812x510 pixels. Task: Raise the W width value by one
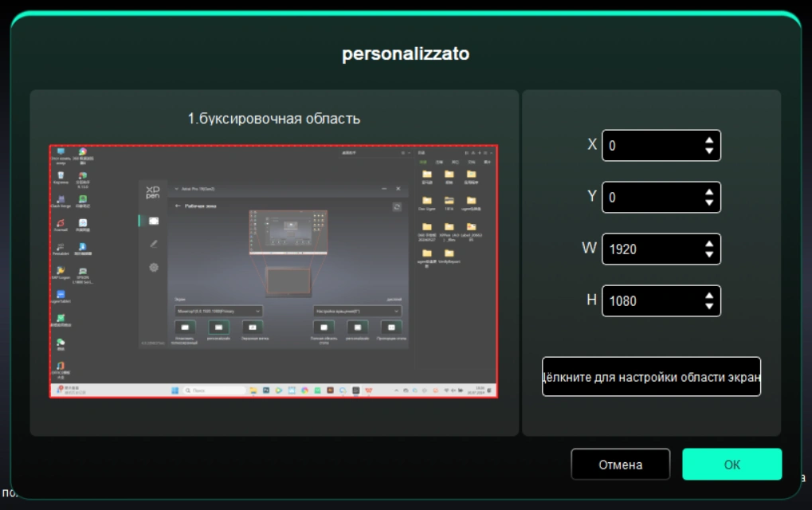pyautogui.click(x=708, y=244)
